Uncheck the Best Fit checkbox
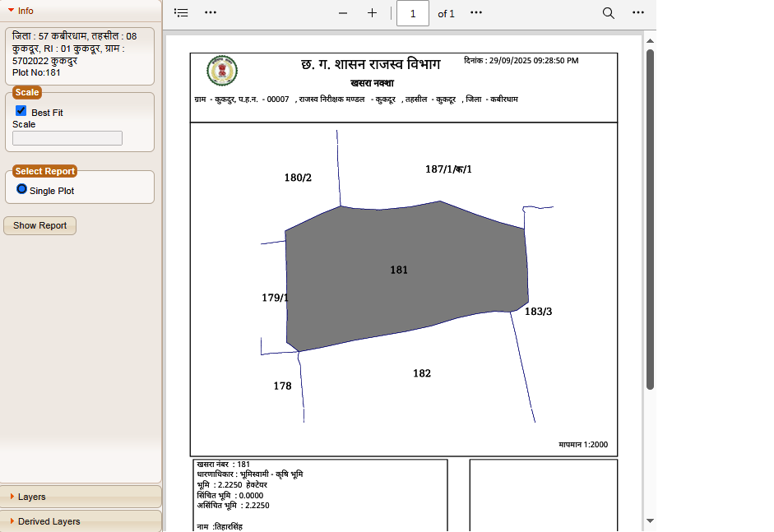The image size is (774, 532). [21, 111]
